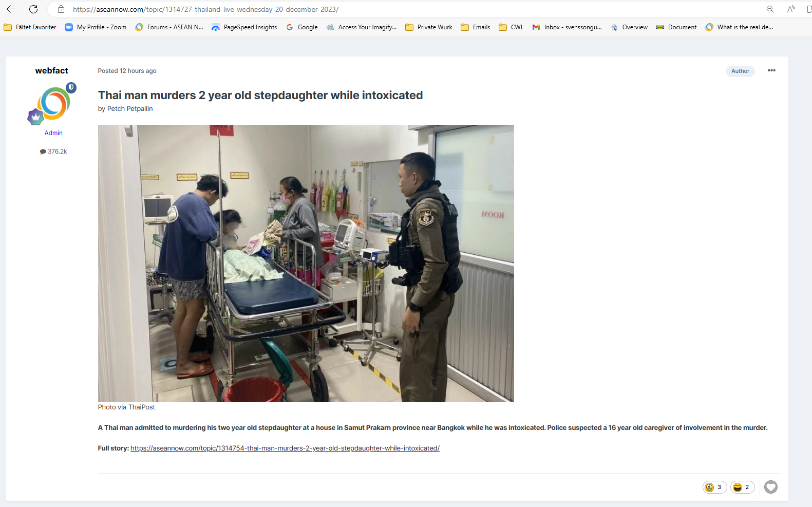Open the My Profile - Zoom bookmark

click(96, 27)
